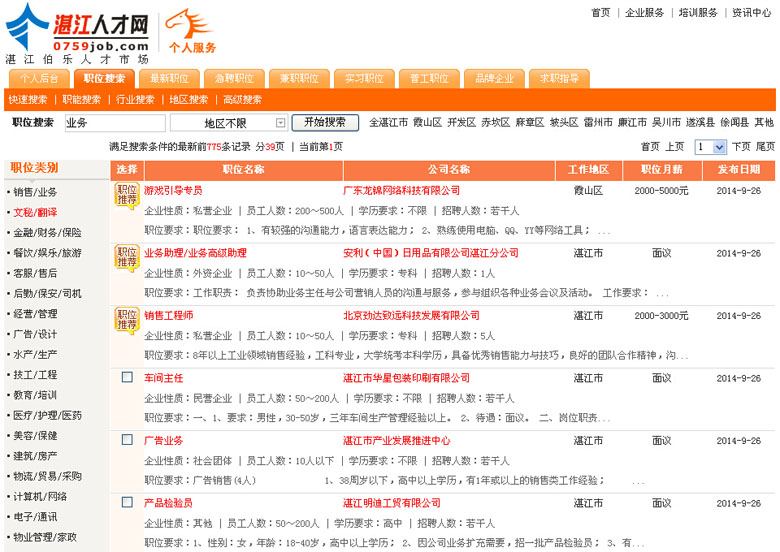The image size is (780, 552).
Task: Open the 急聘职位 tab
Action: click(234, 78)
